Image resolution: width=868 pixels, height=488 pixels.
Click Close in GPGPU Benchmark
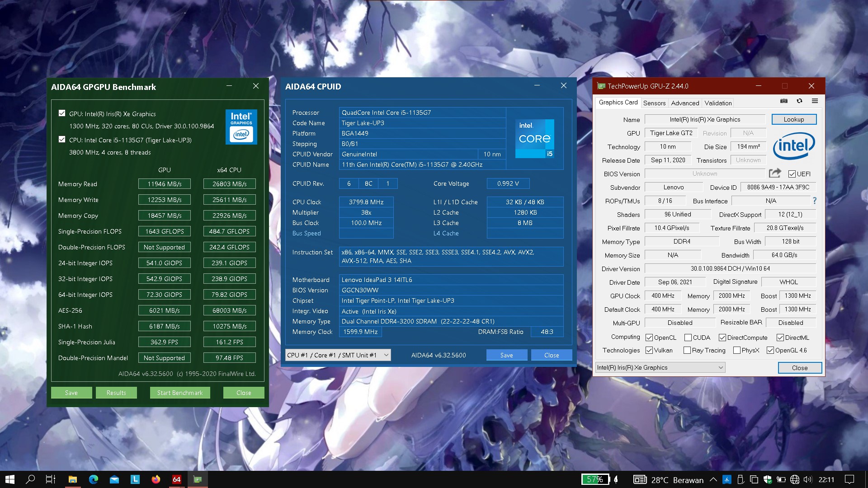pos(244,393)
